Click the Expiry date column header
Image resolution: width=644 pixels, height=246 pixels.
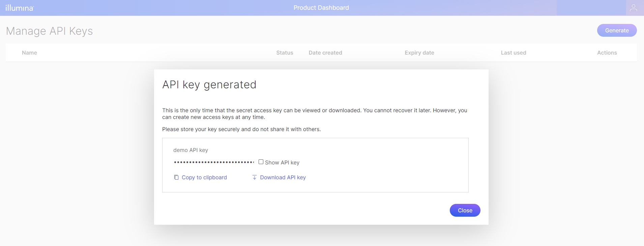tap(419, 53)
